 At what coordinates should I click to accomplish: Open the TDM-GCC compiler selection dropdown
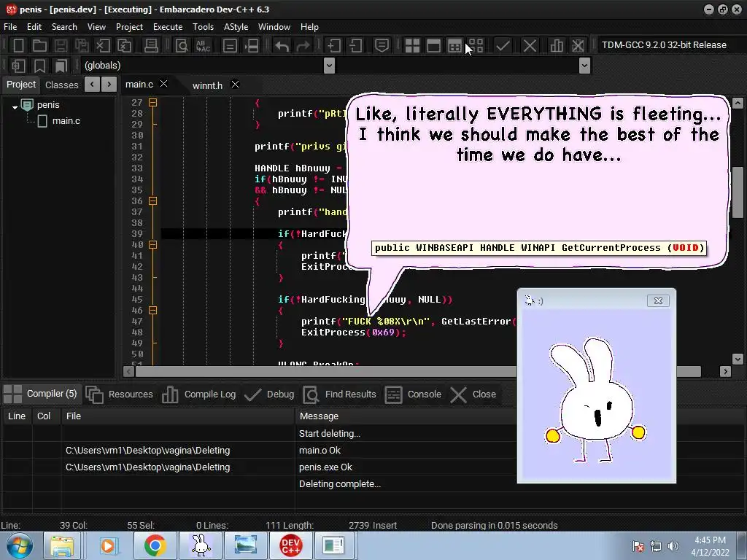click(x=664, y=45)
